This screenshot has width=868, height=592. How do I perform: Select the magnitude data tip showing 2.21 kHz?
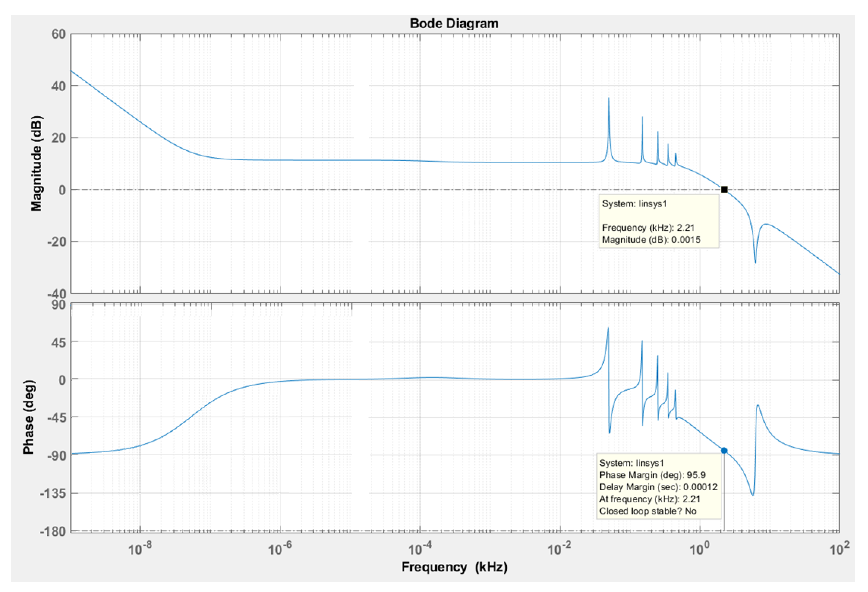pos(659,221)
